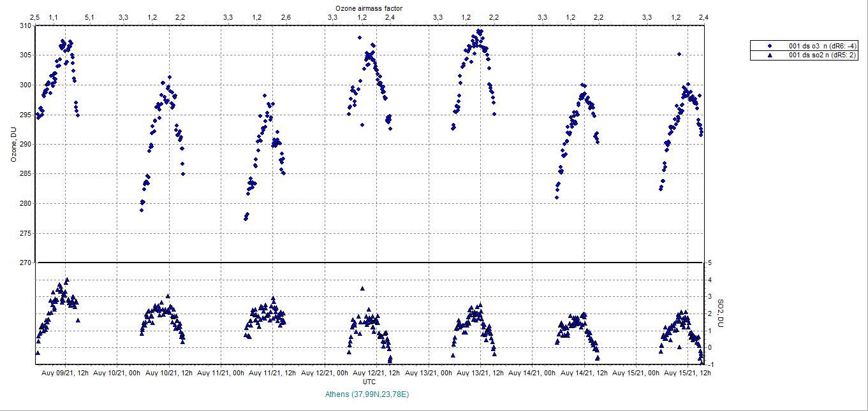
Task: Click the 'Ozone, DU' left axis title
Action: pos(13,144)
